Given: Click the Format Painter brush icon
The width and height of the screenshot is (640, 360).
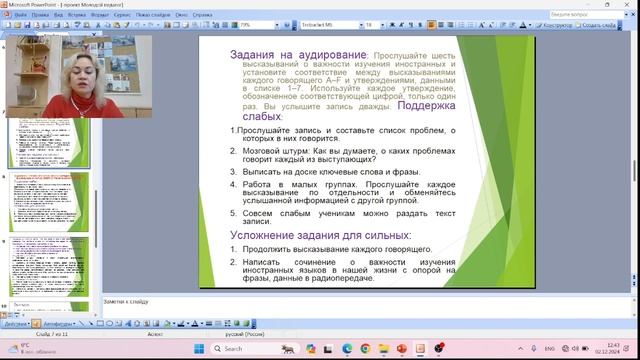Looking at the screenshot, I should [x=127, y=25].
